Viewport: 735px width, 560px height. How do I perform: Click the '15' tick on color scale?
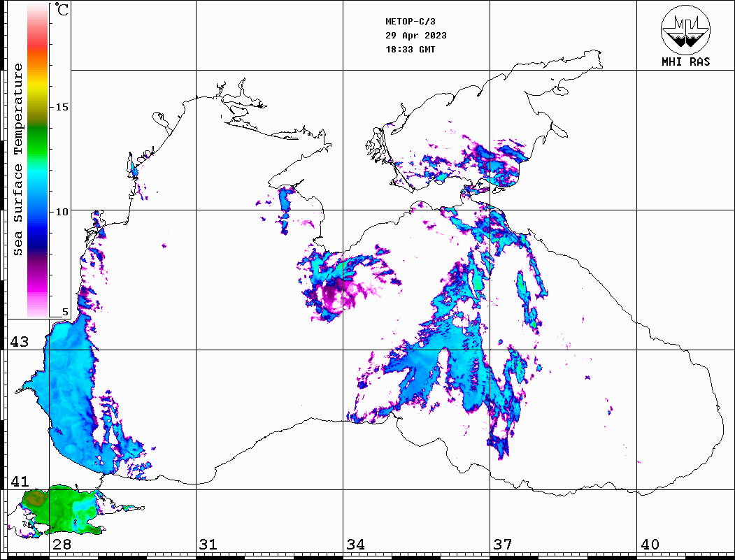pyautogui.click(x=62, y=107)
